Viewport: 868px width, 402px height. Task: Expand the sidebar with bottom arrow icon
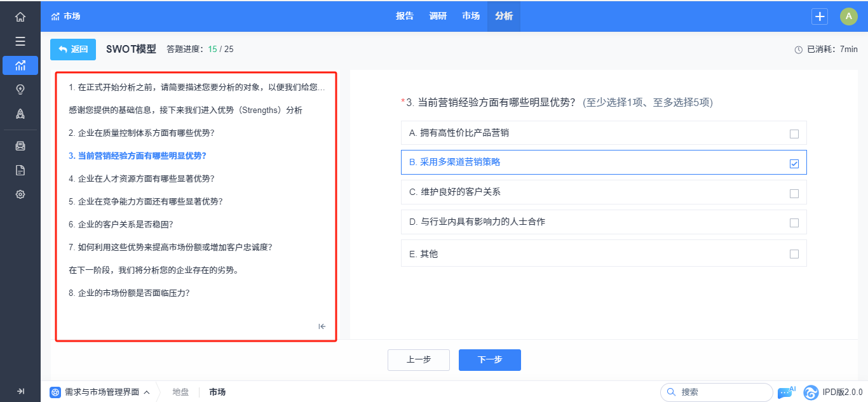tap(20, 391)
